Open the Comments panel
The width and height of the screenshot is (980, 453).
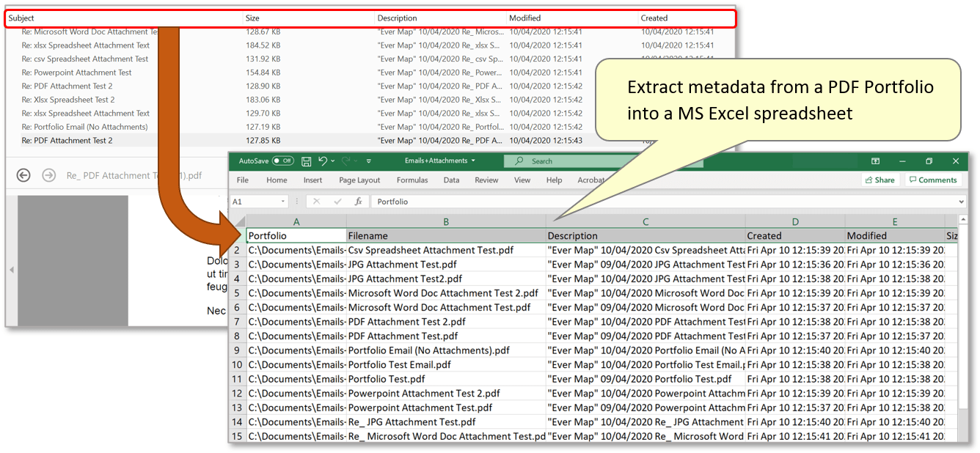click(933, 180)
